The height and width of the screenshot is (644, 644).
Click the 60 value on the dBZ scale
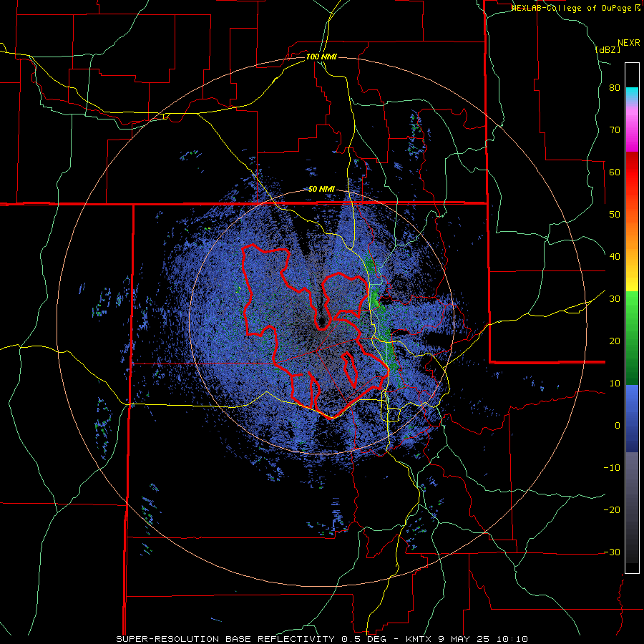coord(615,172)
